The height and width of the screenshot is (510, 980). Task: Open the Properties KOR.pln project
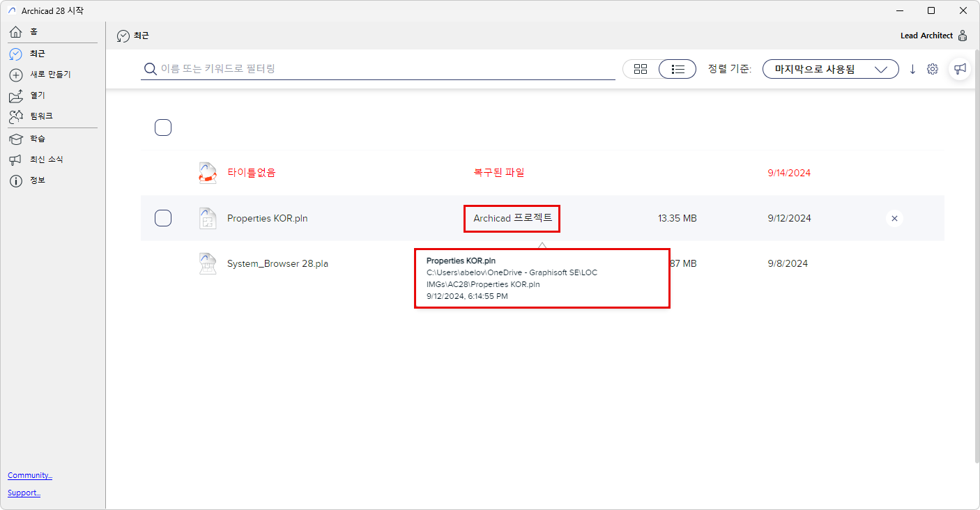coord(268,218)
